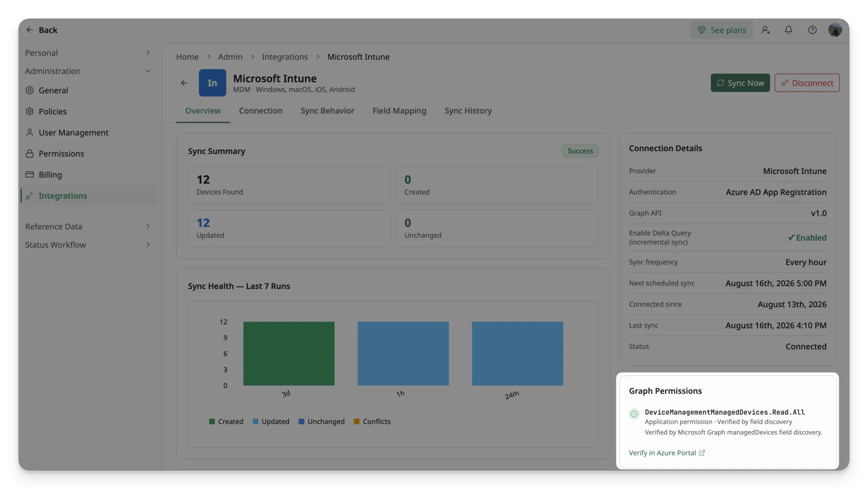Click the Billing card icon

point(30,174)
